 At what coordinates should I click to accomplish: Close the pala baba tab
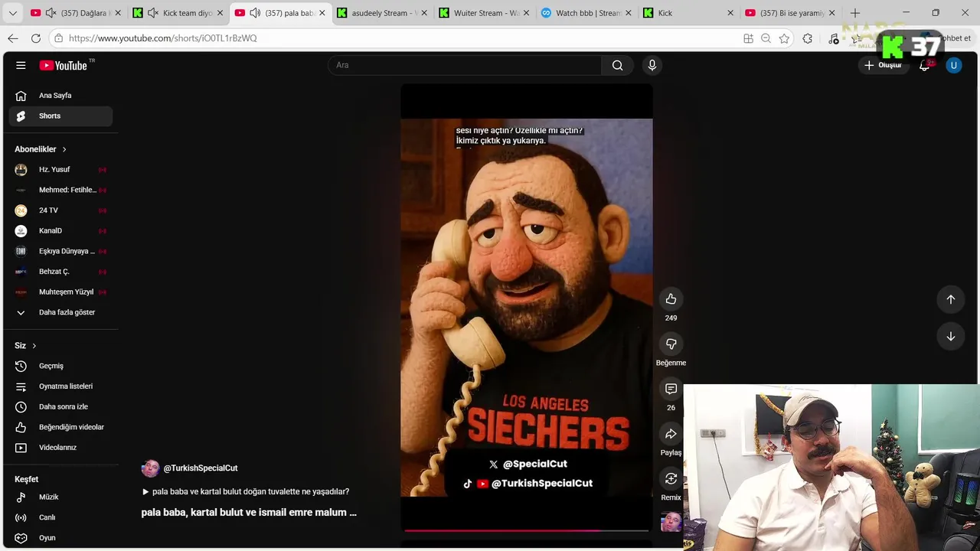click(x=322, y=13)
